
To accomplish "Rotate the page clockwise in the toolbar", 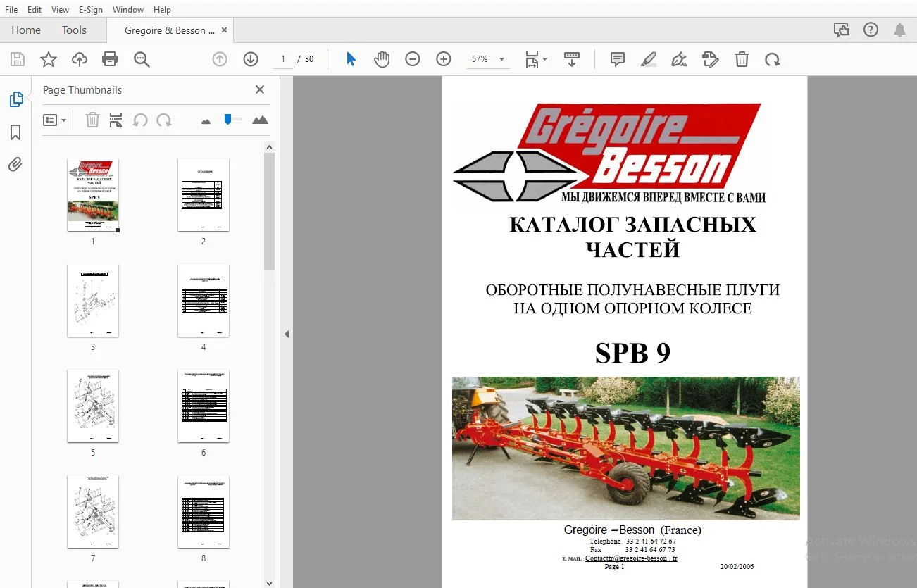I will pos(773,59).
